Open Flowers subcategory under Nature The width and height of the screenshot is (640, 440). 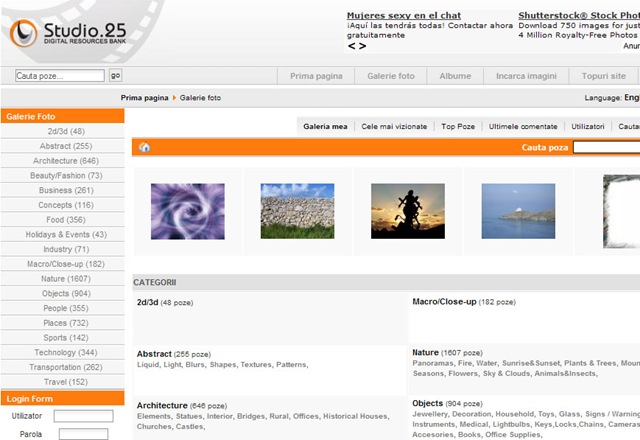[x=463, y=373]
